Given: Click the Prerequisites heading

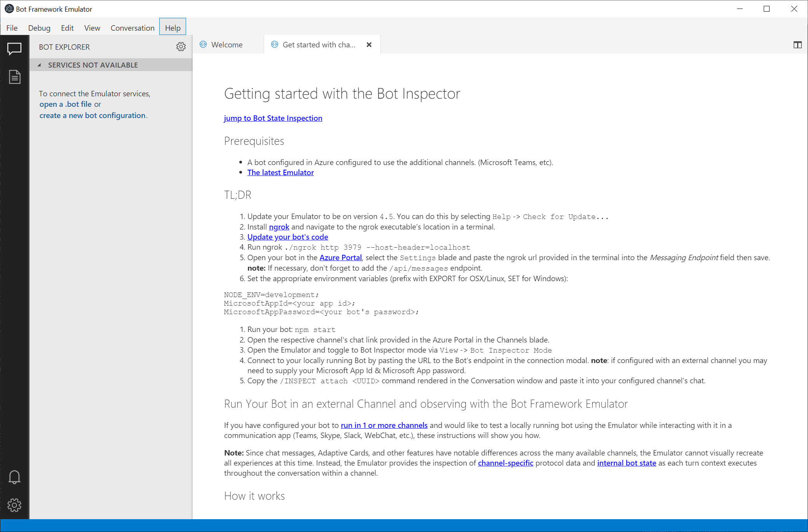Looking at the screenshot, I should tap(254, 141).
